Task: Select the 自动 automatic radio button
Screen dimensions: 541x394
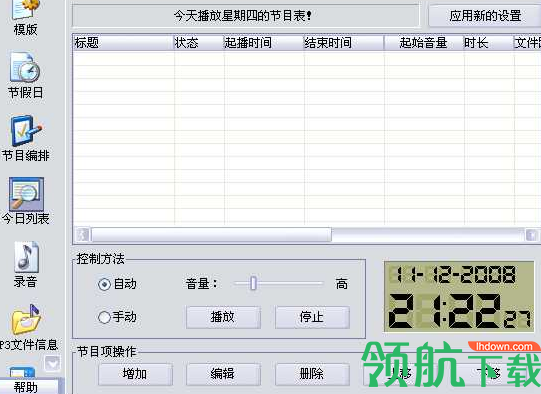Action: 104,284
